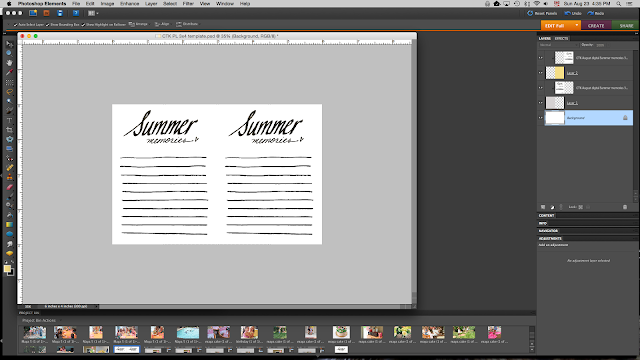Select the Crop tool
This screenshot has height=360, width=640.
(x=9, y=130)
